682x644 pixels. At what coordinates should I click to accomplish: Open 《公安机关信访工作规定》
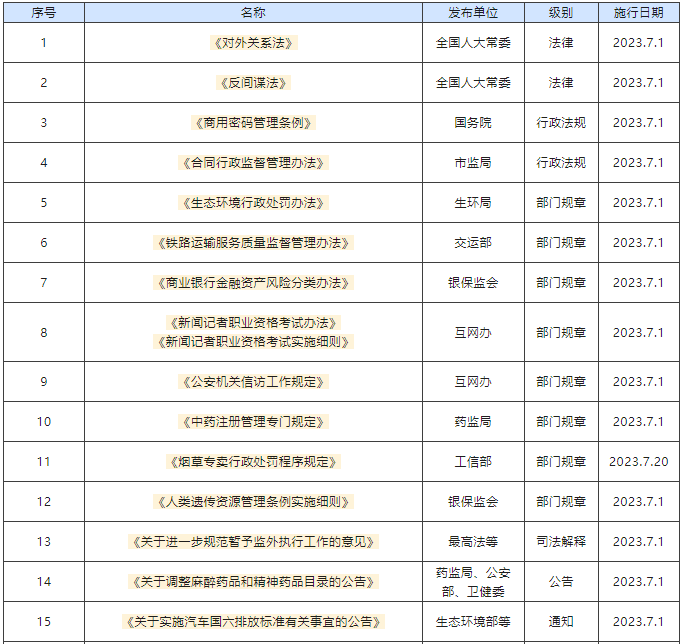[254, 382]
